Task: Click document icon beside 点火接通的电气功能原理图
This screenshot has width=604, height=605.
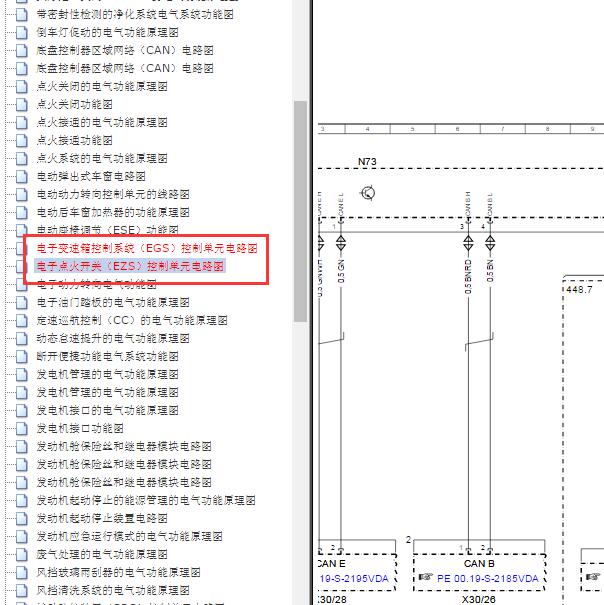Action: (22, 123)
